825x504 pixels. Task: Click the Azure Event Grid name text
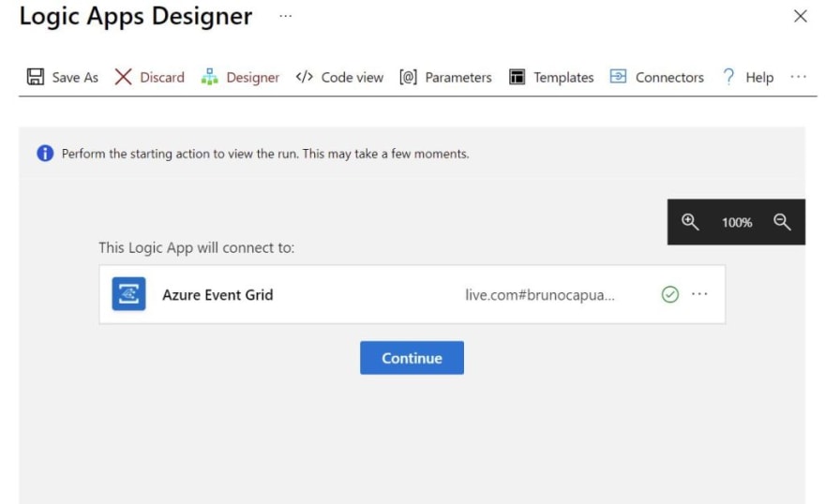217,295
